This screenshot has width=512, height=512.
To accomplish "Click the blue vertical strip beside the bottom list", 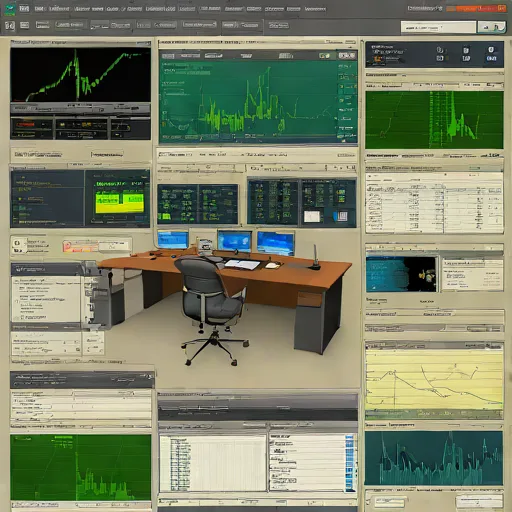I will click(x=350, y=463).
